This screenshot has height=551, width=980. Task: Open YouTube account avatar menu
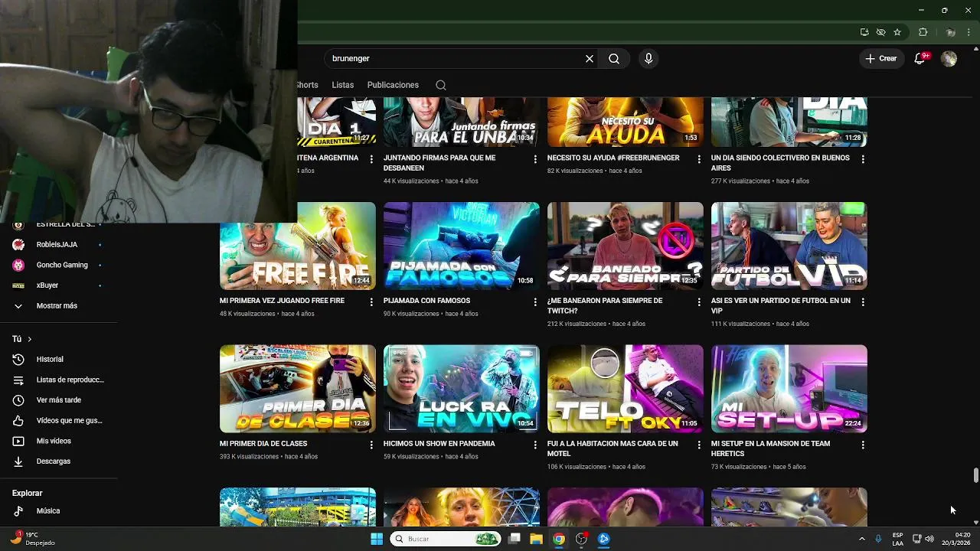pyautogui.click(x=949, y=59)
